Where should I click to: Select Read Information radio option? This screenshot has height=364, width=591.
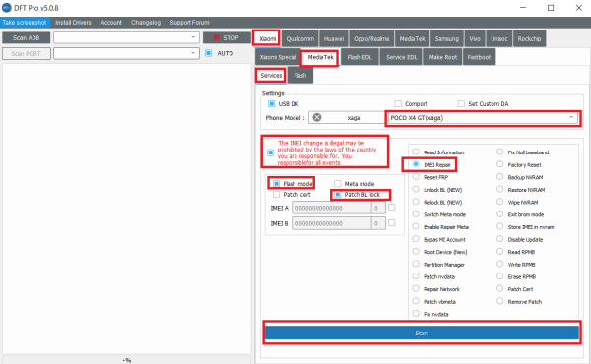416,152
